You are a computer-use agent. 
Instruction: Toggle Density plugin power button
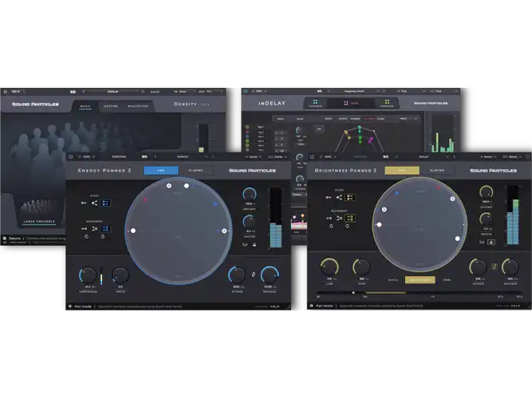click(x=5, y=92)
